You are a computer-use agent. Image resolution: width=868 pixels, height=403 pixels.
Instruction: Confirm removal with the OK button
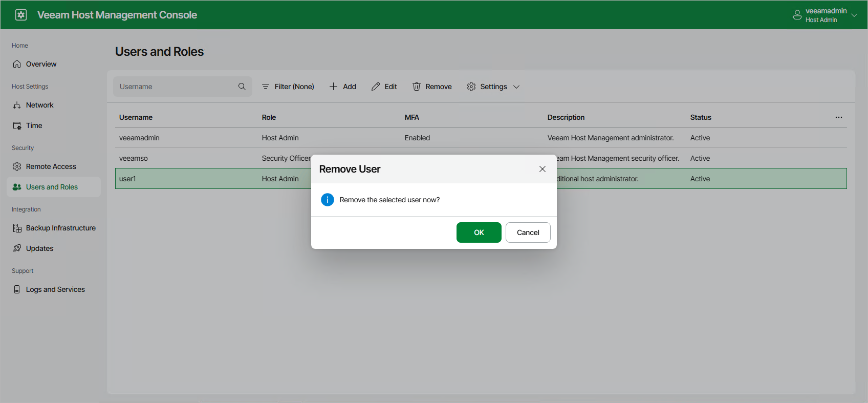pyautogui.click(x=479, y=232)
